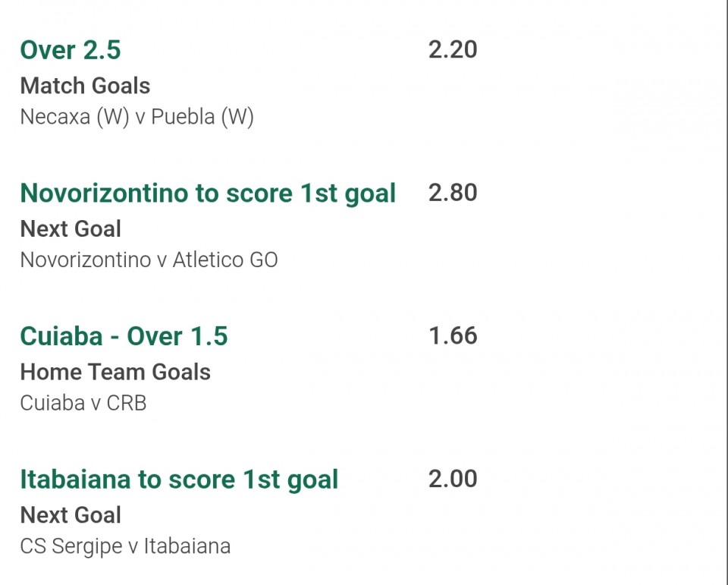Select Novorizontino to score 1st goal
This screenshot has height=585, width=728.
click(x=208, y=193)
